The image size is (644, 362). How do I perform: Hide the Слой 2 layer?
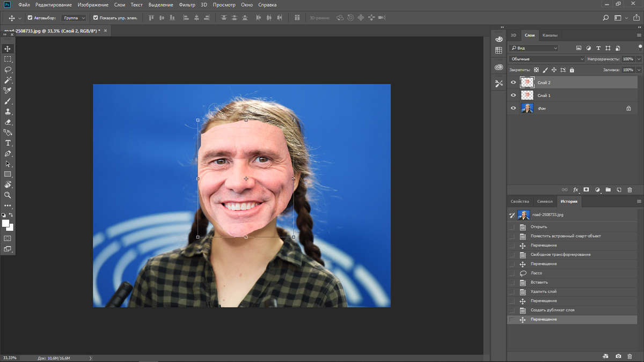tap(514, 83)
